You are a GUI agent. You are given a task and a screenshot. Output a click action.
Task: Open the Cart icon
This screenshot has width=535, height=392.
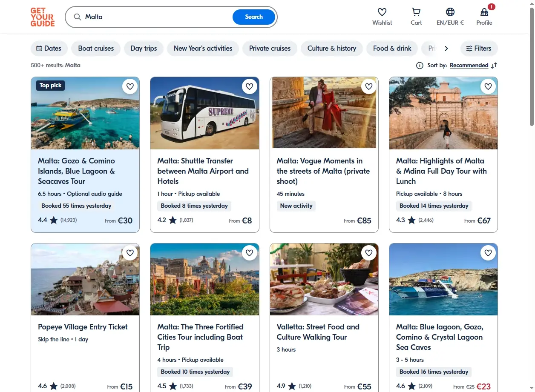coord(416,12)
